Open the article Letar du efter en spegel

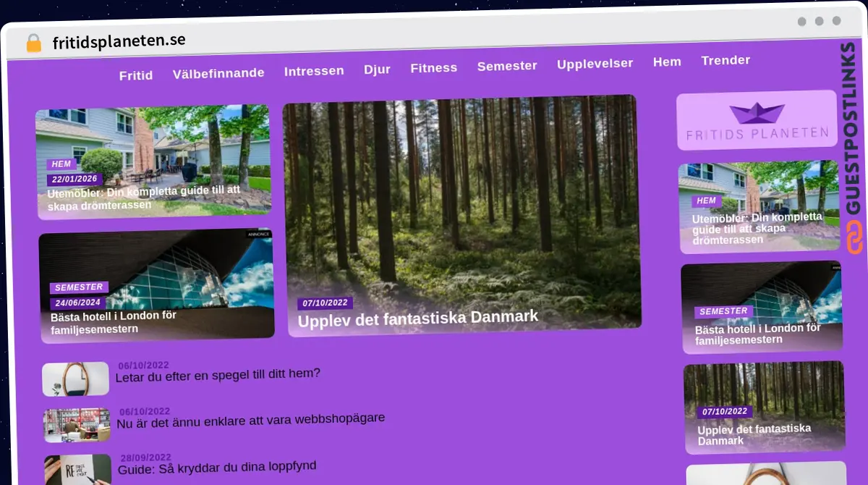(218, 375)
